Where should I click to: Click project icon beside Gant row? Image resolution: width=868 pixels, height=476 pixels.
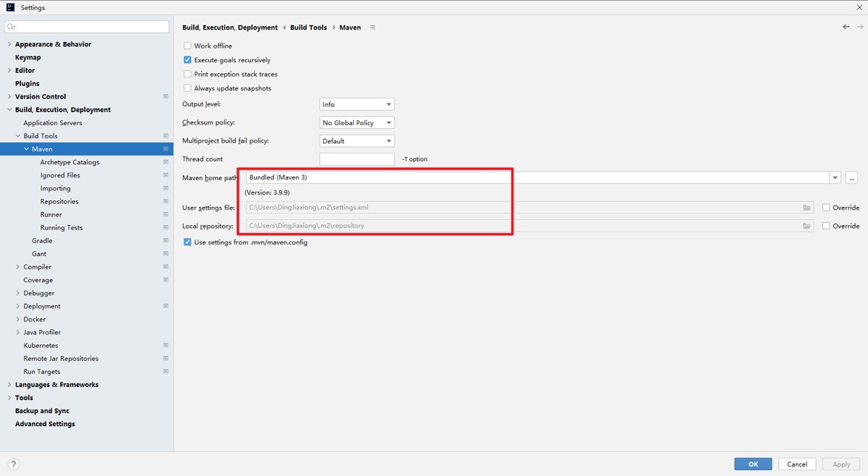click(x=166, y=254)
